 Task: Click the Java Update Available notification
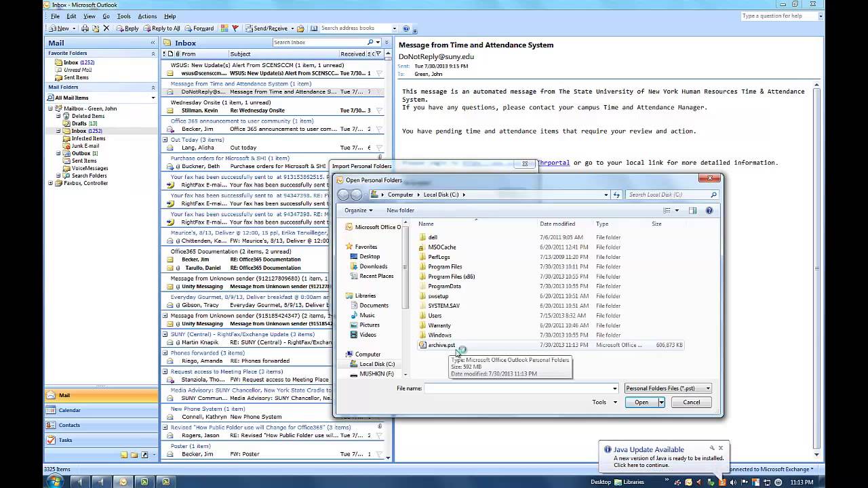665,457
